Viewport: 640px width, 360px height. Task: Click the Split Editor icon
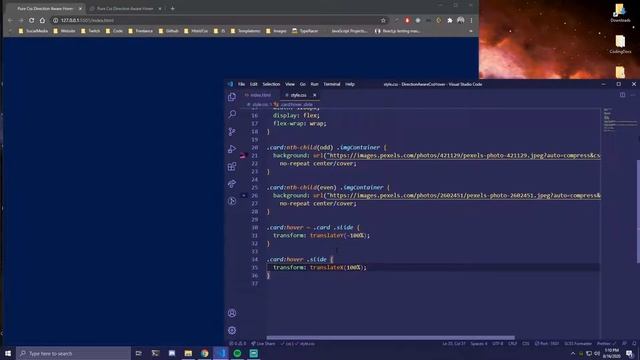click(x=622, y=95)
